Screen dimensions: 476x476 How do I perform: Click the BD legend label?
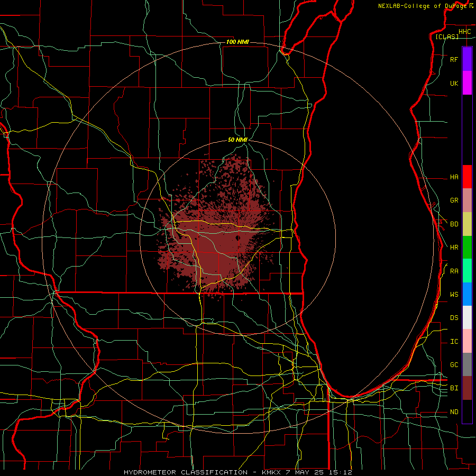point(454,224)
